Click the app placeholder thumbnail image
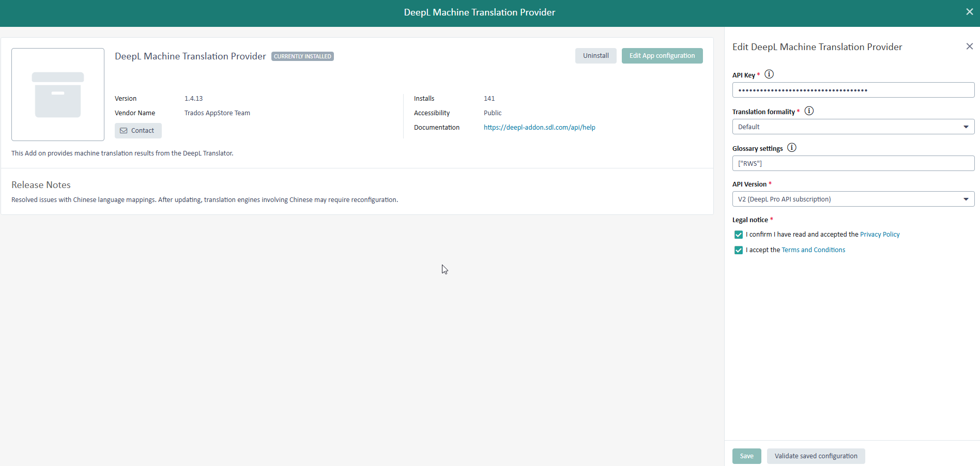This screenshot has width=980, height=466. point(58,95)
